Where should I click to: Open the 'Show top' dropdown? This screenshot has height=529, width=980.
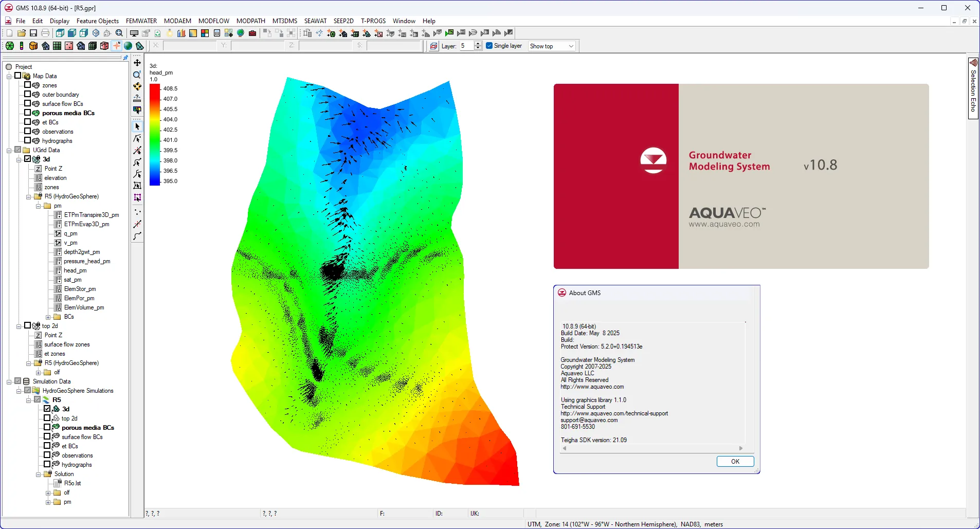click(552, 46)
